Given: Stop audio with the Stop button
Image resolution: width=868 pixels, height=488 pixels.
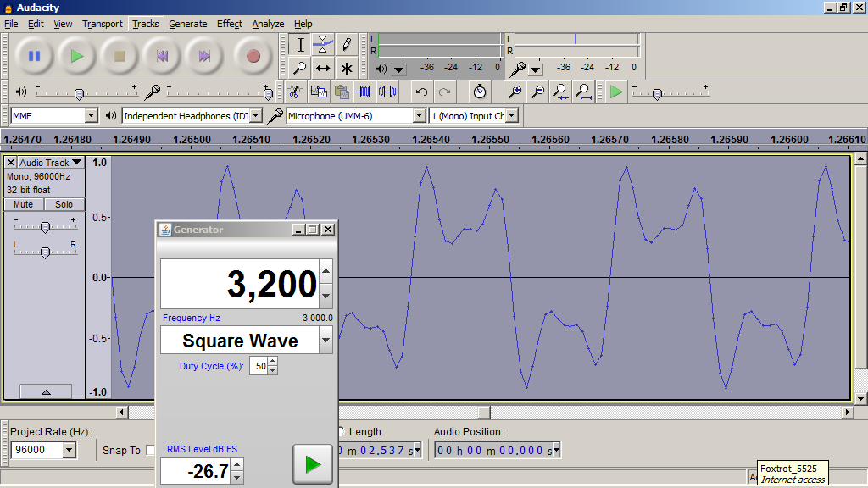Looking at the screenshot, I should click(x=120, y=56).
